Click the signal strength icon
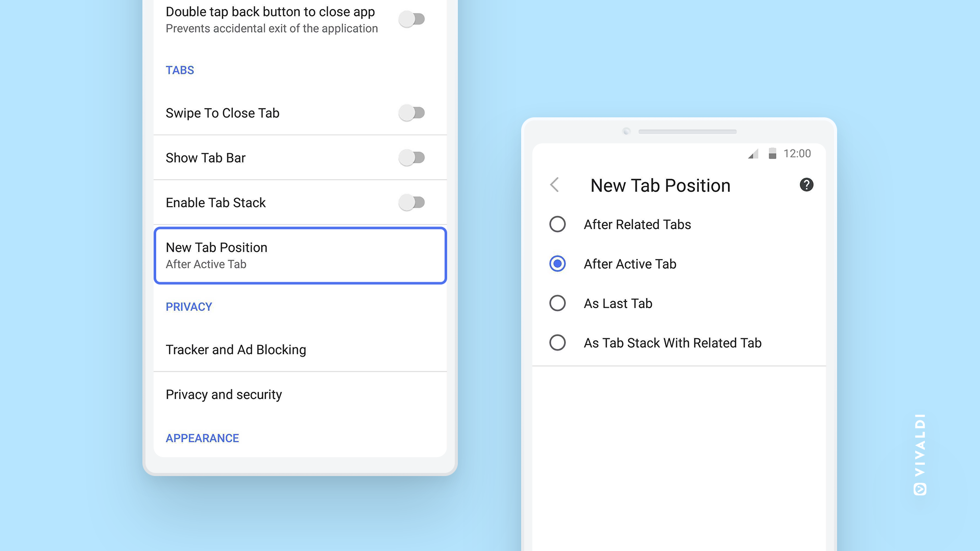 753,154
